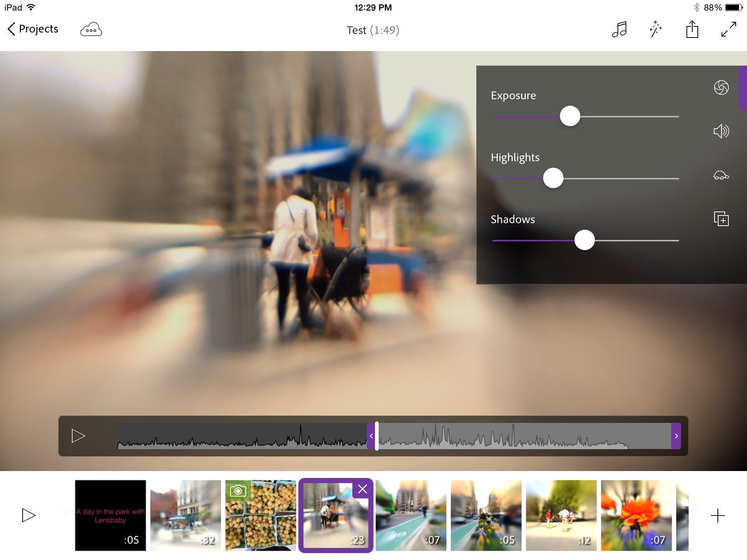Image resolution: width=747 pixels, height=560 pixels.
Task: Open the share export icon
Action: click(692, 30)
